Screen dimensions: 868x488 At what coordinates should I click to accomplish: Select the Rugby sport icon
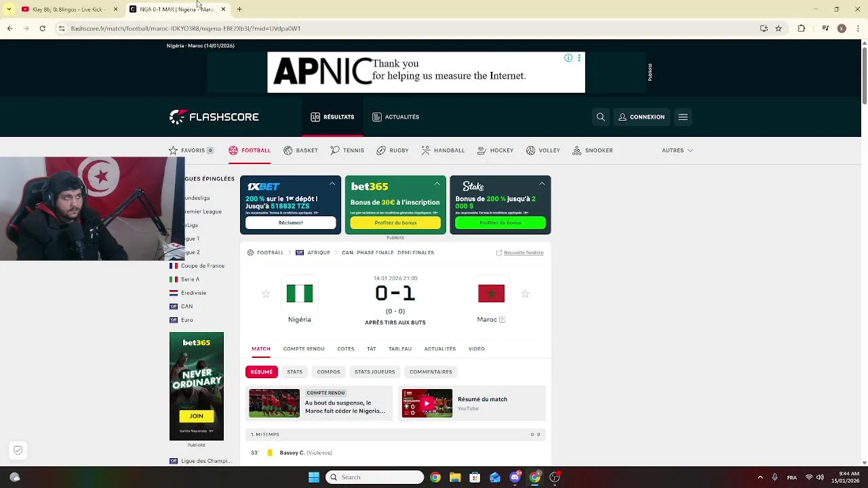click(381, 150)
